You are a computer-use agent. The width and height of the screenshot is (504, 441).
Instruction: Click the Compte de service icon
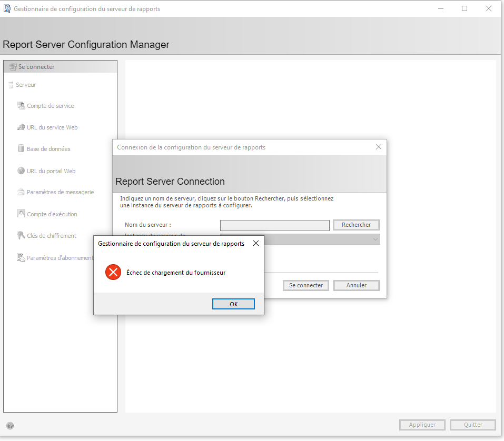coord(21,106)
